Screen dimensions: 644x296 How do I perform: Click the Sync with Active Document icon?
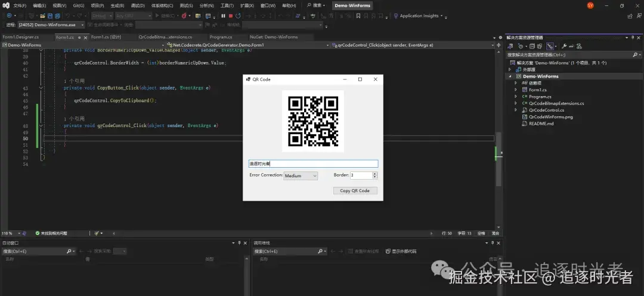550,46
